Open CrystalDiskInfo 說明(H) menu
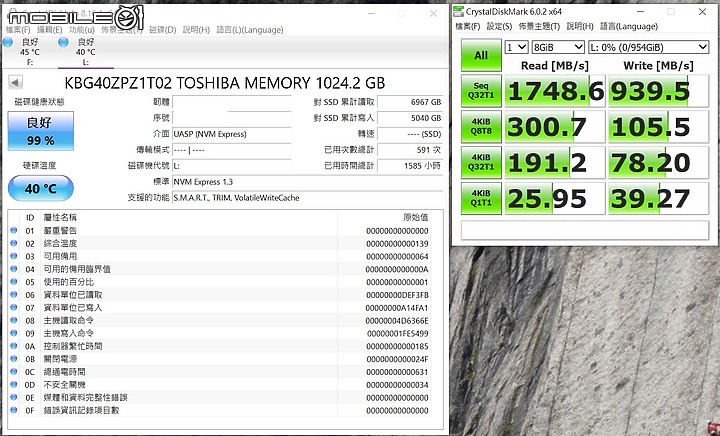Viewport: 720px width, 436px height. point(196,30)
